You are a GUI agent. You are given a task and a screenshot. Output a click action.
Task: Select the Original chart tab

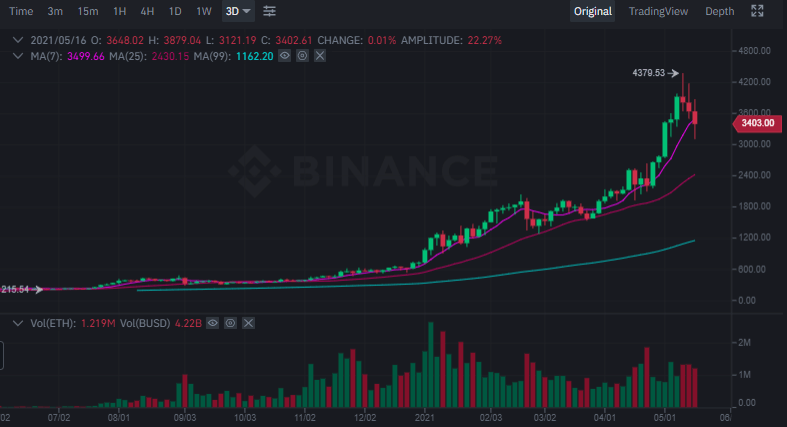tap(592, 11)
